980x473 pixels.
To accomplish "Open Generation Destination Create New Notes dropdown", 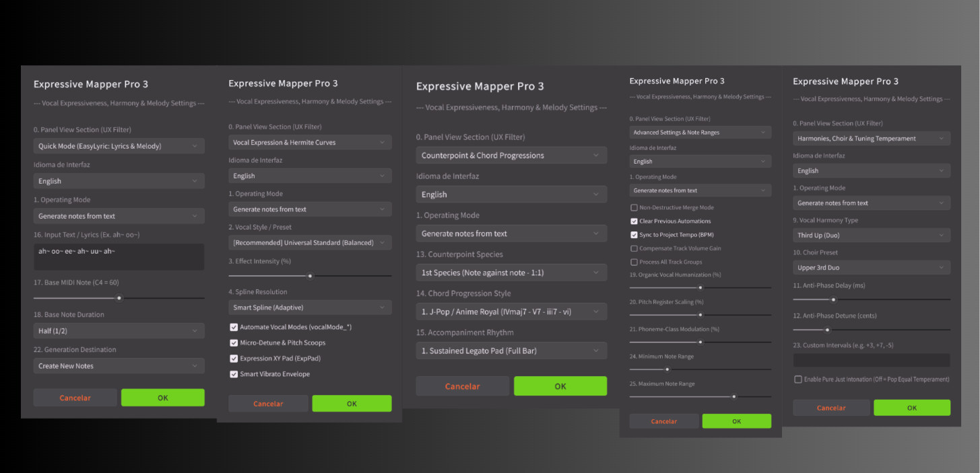I will 119,365.
